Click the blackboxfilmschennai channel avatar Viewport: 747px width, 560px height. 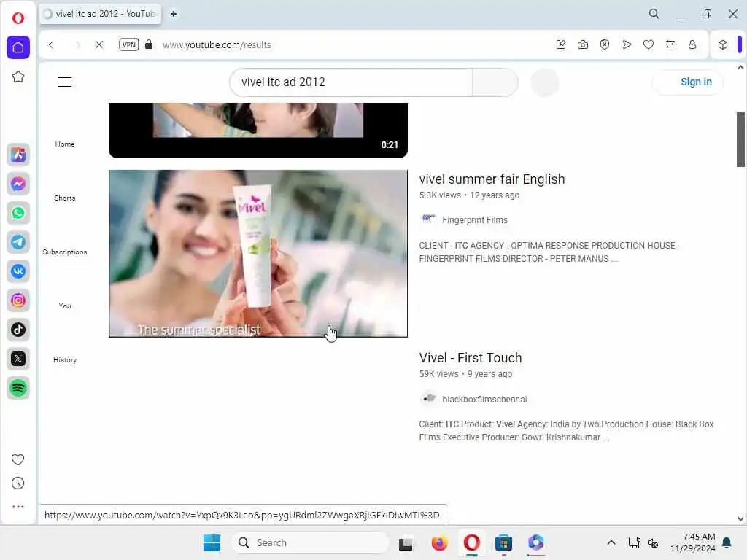point(428,398)
